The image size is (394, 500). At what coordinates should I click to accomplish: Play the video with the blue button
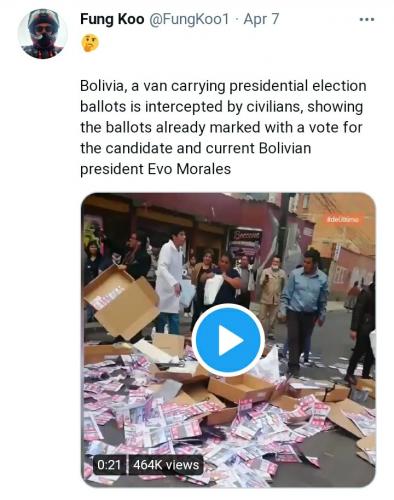pos(228,340)
